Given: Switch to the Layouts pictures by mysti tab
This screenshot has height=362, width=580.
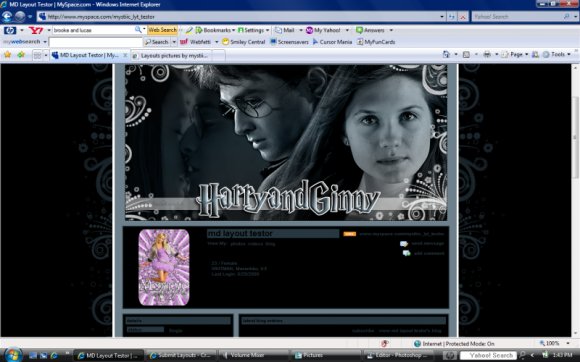Looking at the screenshot, I should (171, 55).
